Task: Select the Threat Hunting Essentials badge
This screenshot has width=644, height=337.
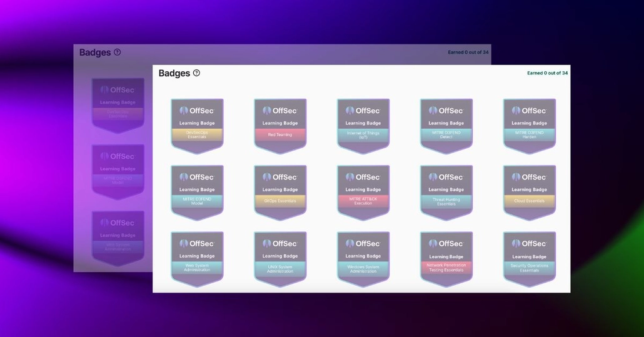Action: click(446, 193)
